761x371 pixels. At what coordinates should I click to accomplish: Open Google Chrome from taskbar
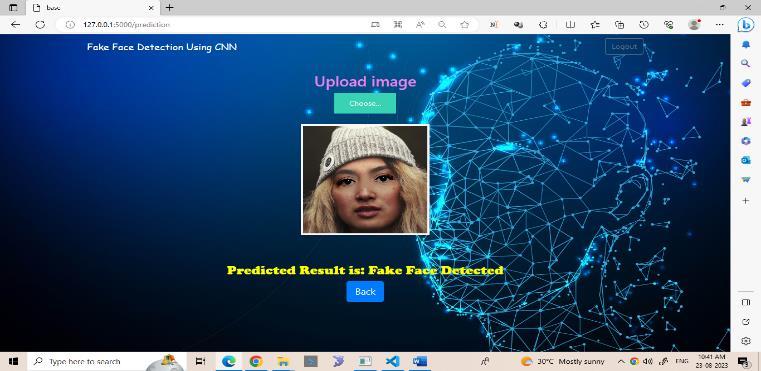[256, 361]
